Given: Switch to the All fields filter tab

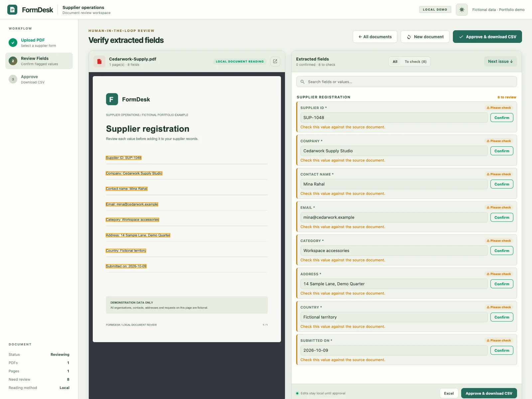Looking at the screenshot, I should click(x=395, y=62).
